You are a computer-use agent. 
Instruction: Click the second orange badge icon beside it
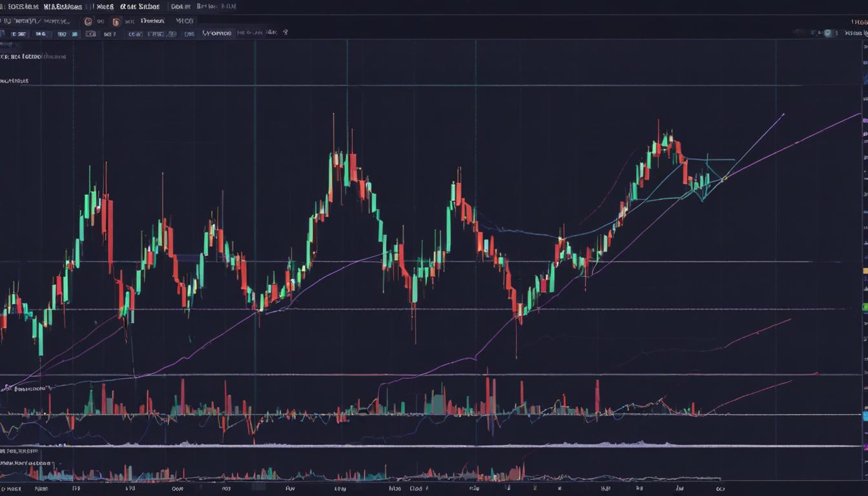pyautogui.click(x=116, y=20)
